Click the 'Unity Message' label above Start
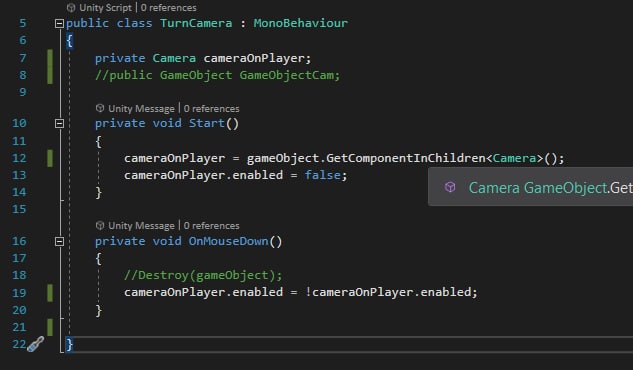The width and height of the screenshot is (633, 370). click(x=141, y=109)
